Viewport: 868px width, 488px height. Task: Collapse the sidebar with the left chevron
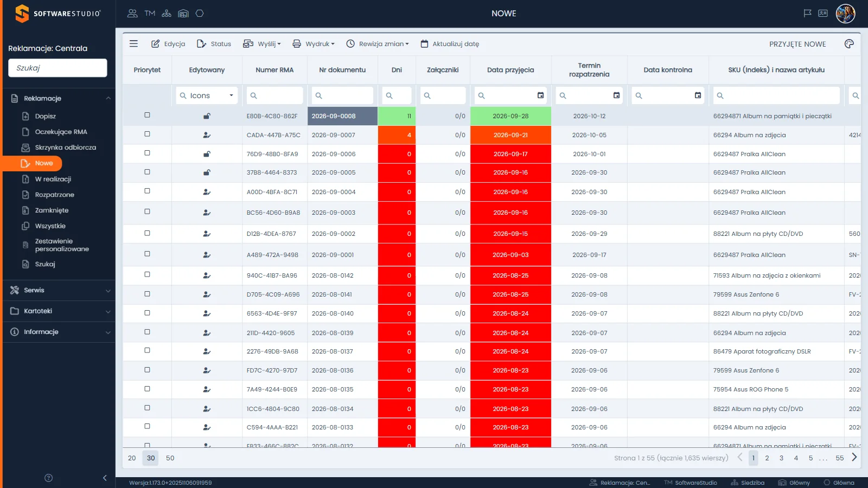tap(105, 478)
